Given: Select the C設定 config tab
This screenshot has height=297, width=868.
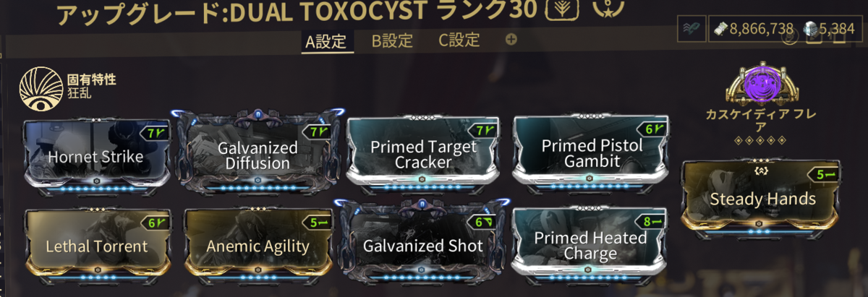Looking at the screenshot, I should click(459, 40).
